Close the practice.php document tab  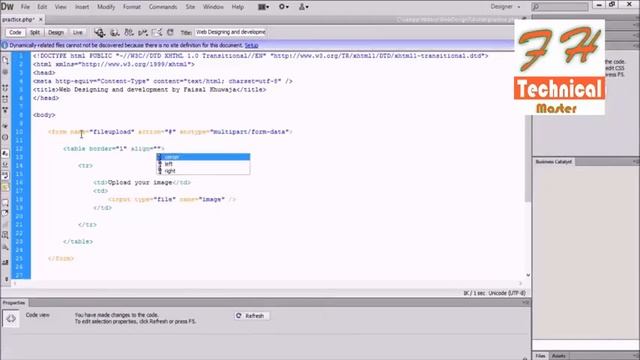[x=41, y=19]
